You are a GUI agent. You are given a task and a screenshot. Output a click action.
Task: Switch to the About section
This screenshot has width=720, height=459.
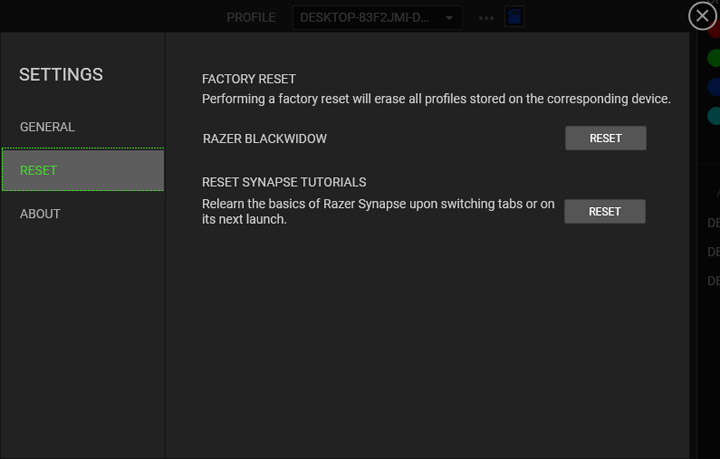click(x=40, y=213)
